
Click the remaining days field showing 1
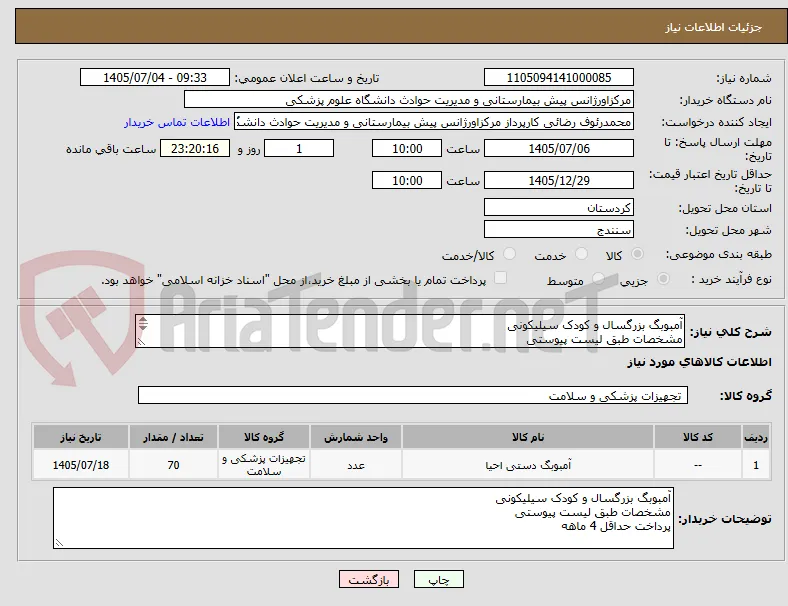coord(299,149)
